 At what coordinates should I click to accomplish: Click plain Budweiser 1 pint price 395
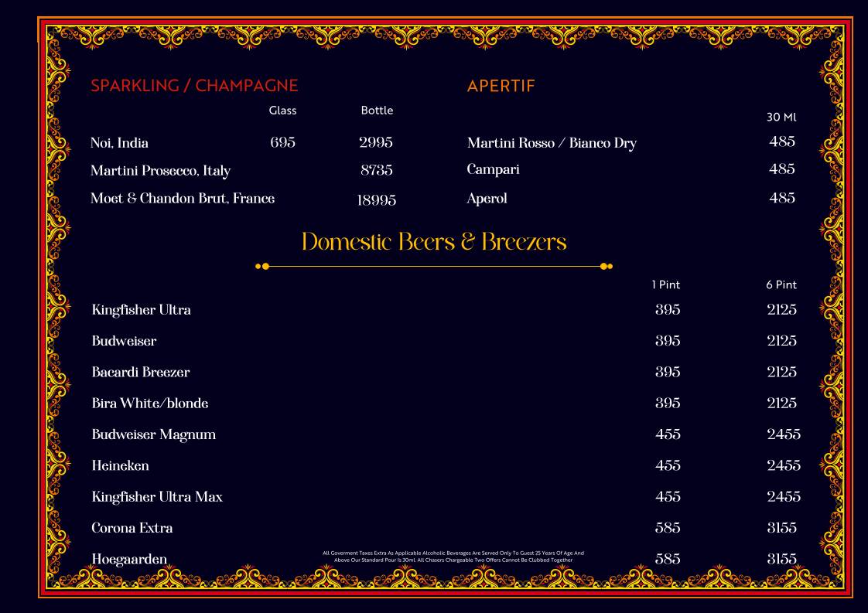668,341
